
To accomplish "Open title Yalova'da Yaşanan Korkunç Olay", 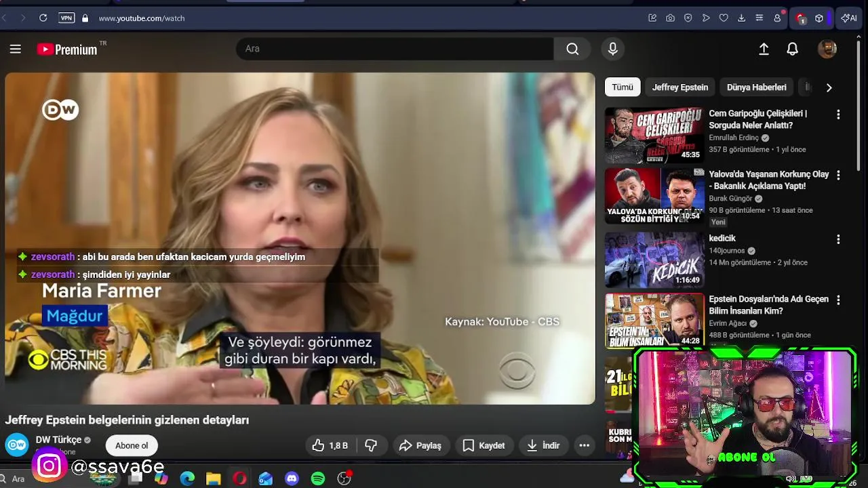I will coord(769,180).
